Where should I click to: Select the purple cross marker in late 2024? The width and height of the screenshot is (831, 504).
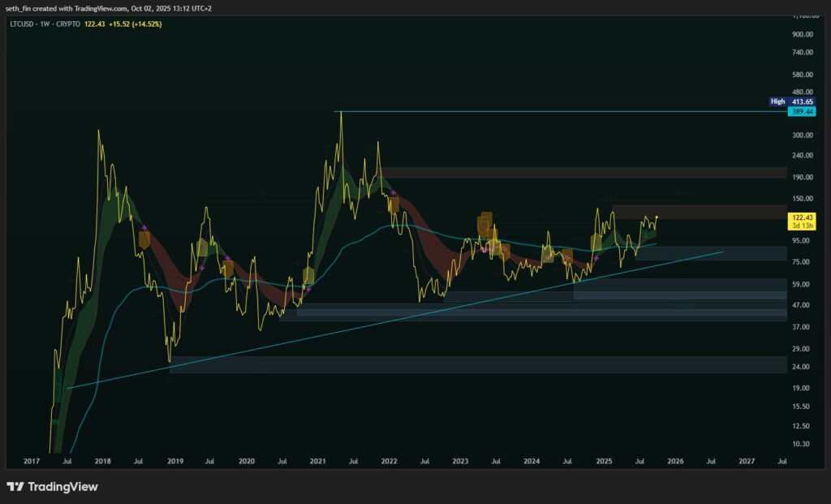[x=596, y=258]
